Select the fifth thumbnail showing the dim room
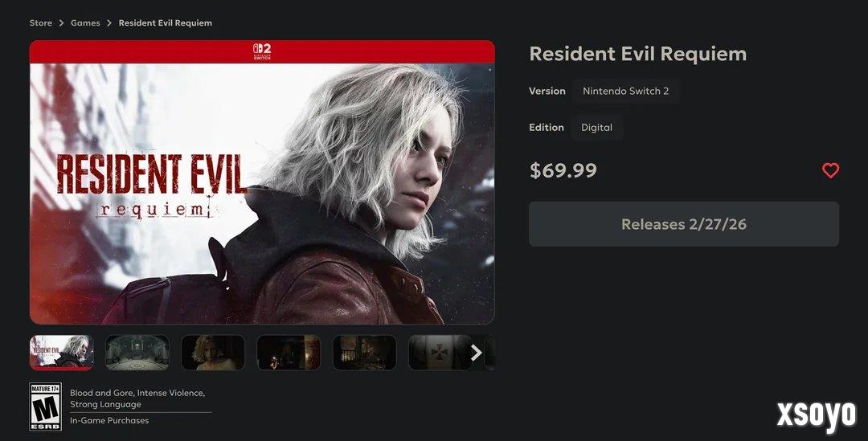This screenshot has width=868, height=441. pyautogui.click(x=364, y=353)
